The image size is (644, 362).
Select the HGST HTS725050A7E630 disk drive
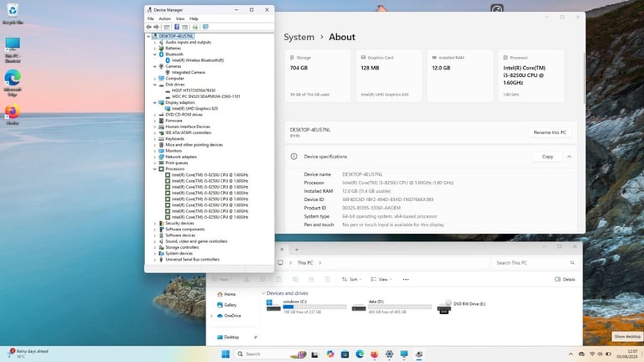pos(194,90)
